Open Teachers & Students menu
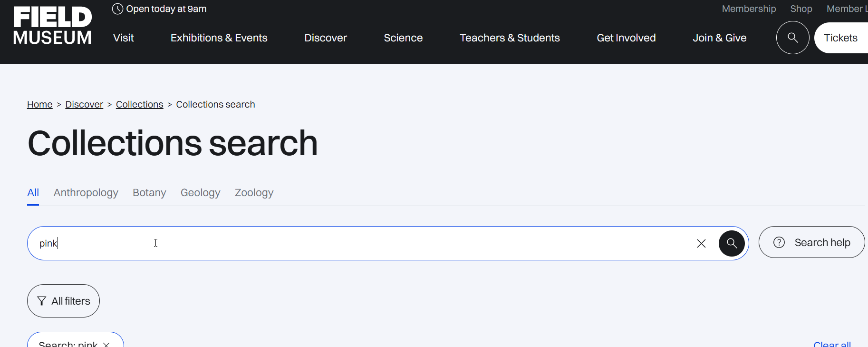868x347 pixels. coord(510,38)
